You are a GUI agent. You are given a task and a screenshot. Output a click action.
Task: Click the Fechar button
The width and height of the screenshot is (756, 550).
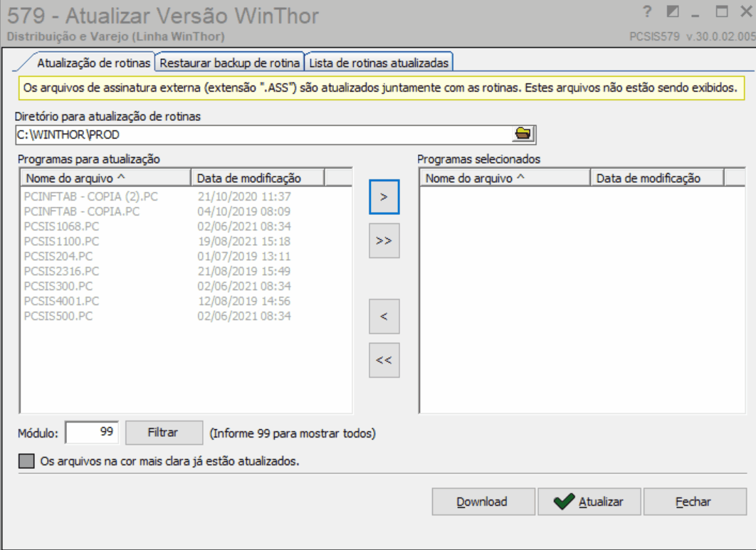tap(695, 502)
